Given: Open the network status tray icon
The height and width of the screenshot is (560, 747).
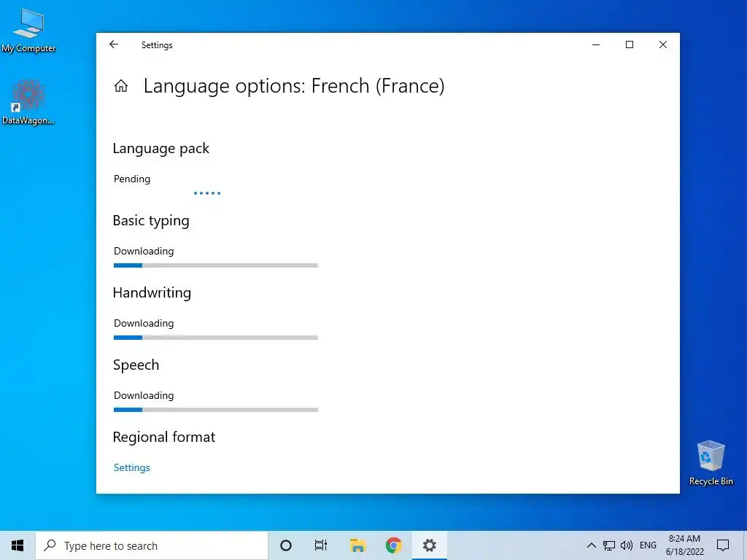Looking at the screenshot, I should [609, 545].
